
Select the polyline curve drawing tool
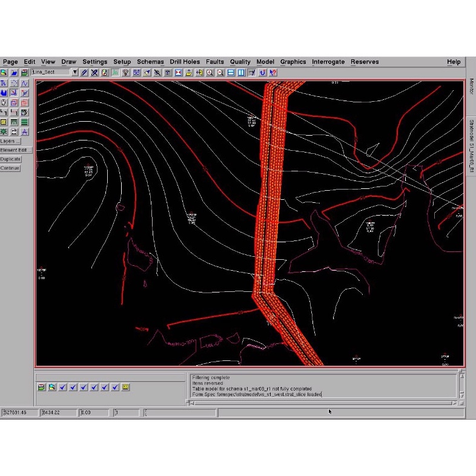(x=25, y=84)
